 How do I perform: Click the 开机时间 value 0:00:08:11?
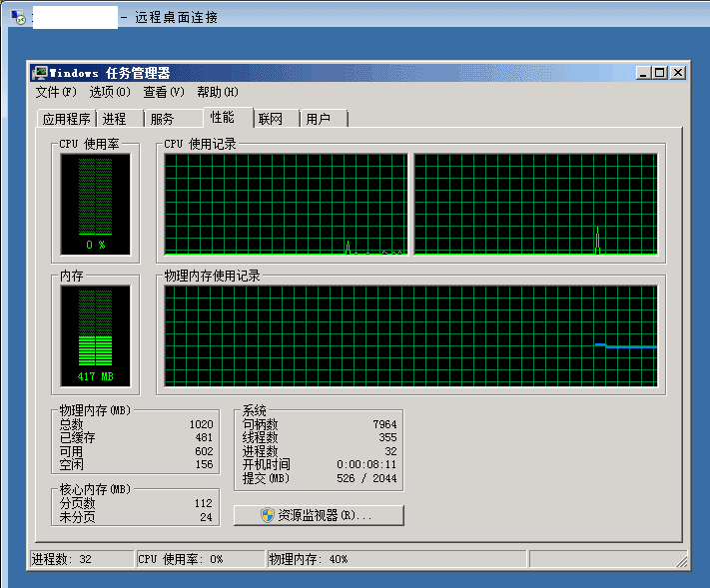click(x=366, y=464)
